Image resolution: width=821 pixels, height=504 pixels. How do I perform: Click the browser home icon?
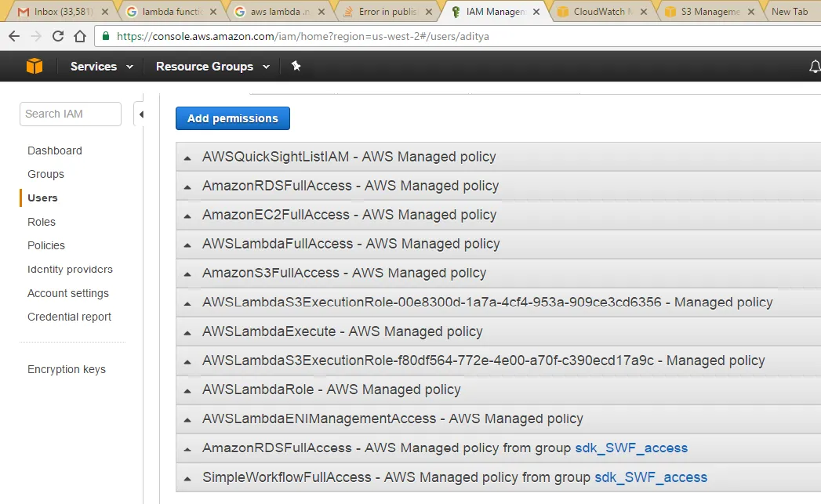tap(79, 36)
